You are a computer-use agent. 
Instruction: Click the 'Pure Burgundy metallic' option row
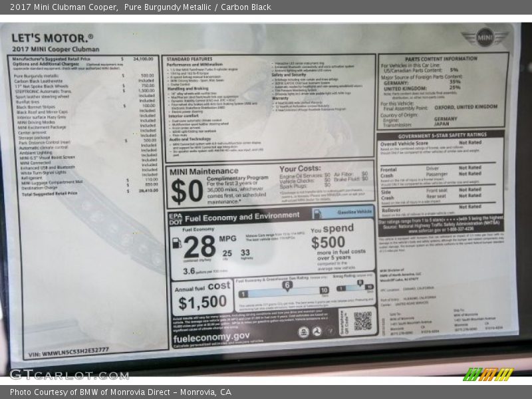[84, 76]
